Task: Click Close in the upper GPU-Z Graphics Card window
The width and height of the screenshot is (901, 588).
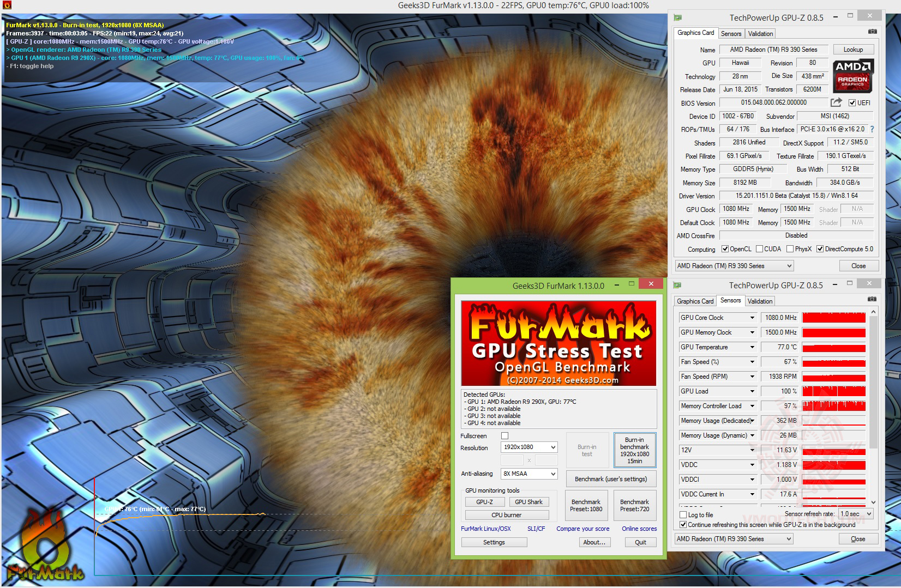Action: coord(858,266)
